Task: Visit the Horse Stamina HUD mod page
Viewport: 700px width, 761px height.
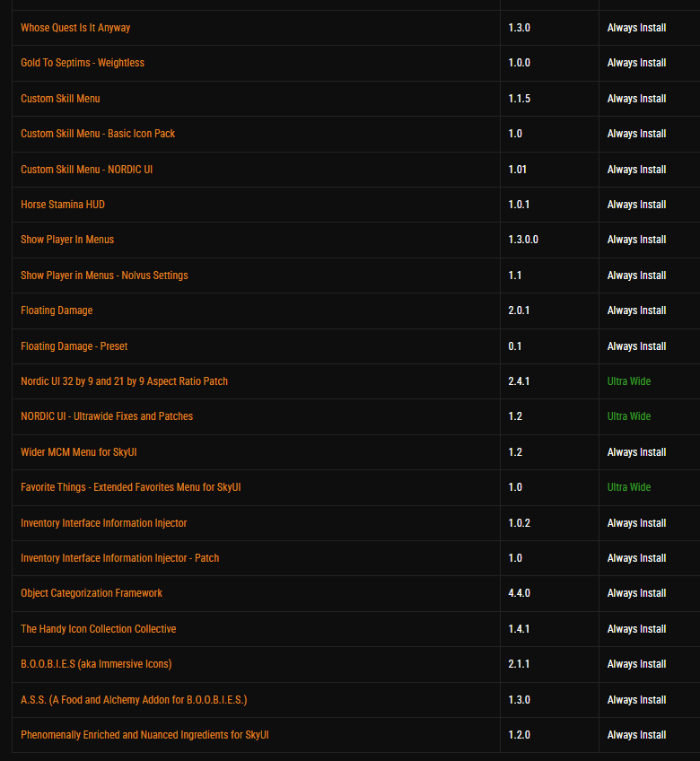Action: 63,205
